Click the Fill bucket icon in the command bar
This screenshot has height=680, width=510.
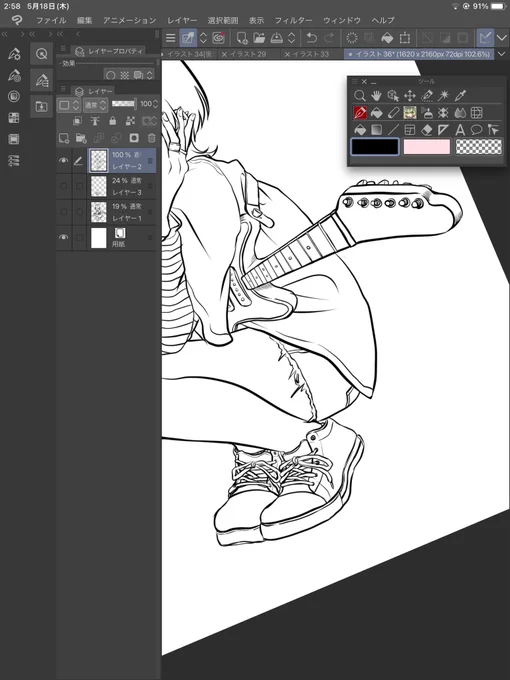387,38
